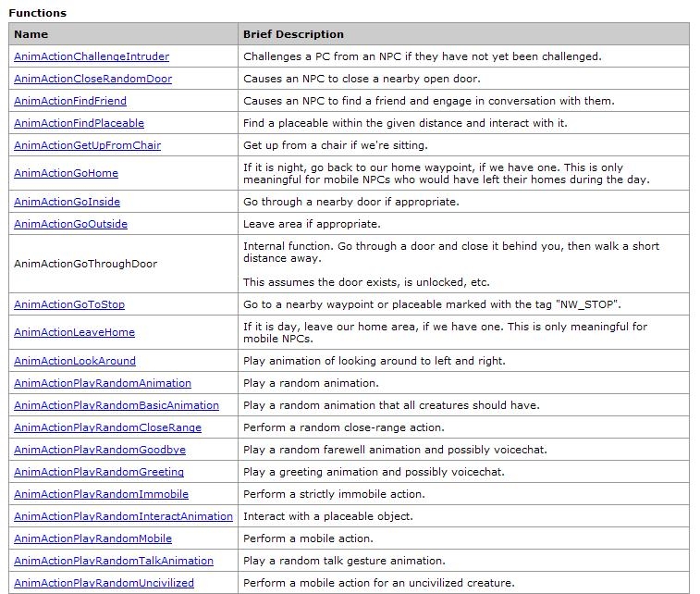Follow the AnimActionPlayRandomGoodbye link
The width and height of the screenshot is (700, 594).
[100, 450]
